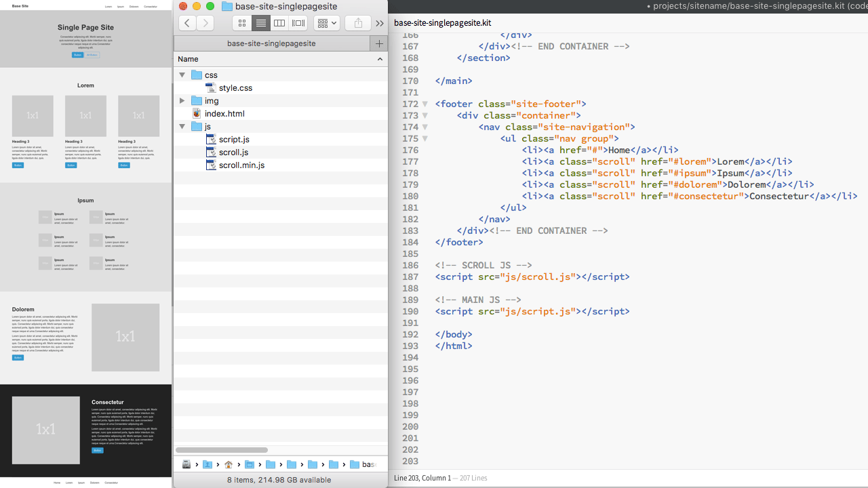This screenshot has height=488, width=868.
Task: Open a new Finder tab with the plus icon
Action: tap(378, 43)
